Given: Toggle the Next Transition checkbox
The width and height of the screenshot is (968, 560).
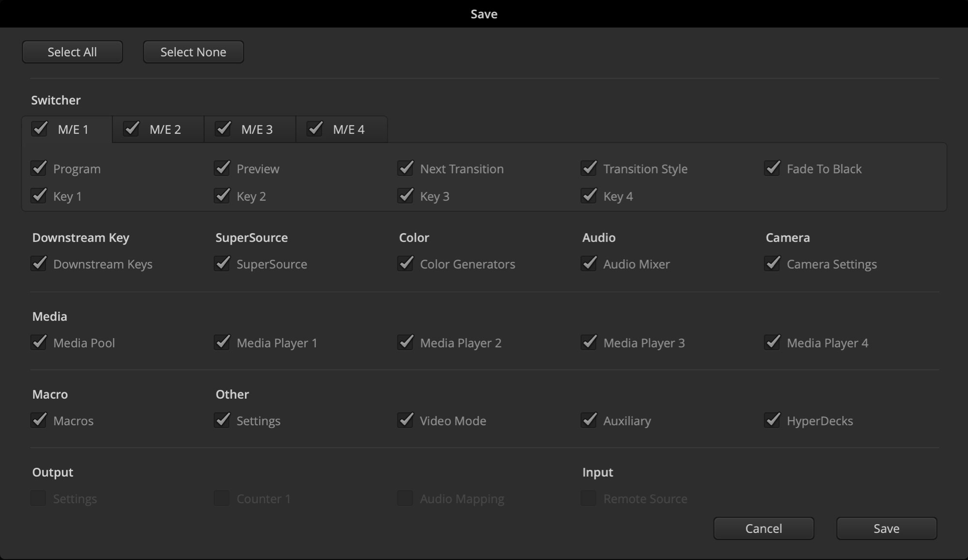Looking at the screenshot, I should [406, 168].
